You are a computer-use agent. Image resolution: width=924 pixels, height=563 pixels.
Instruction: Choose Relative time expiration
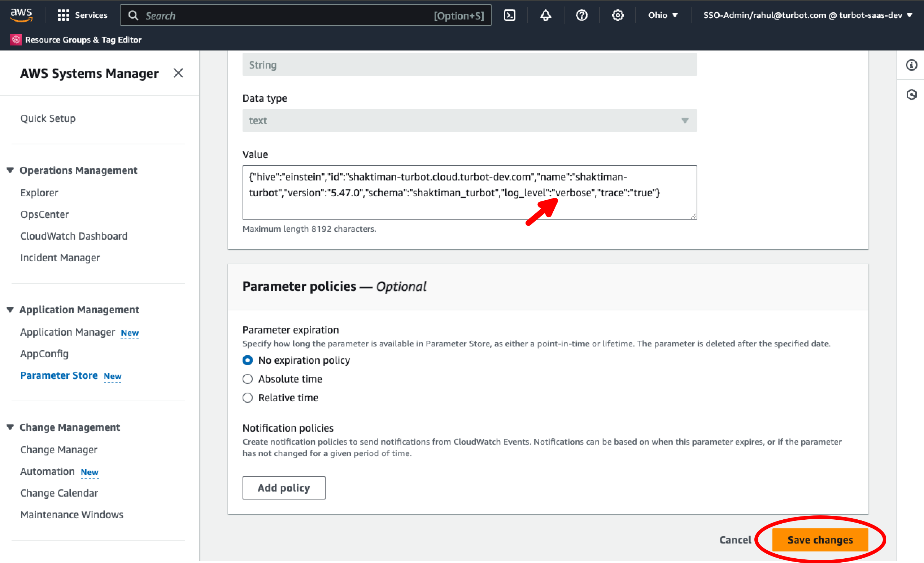[248, 398]
